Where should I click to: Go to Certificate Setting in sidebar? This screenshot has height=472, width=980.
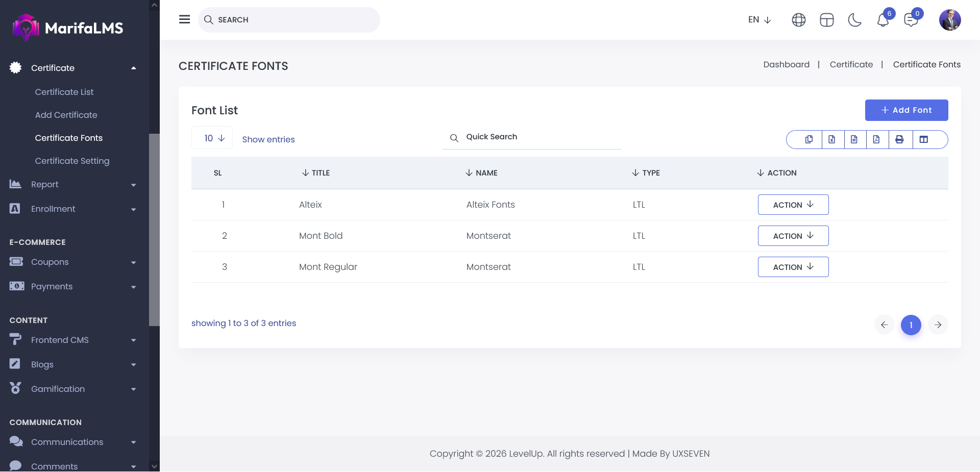[x=72, y=161]
